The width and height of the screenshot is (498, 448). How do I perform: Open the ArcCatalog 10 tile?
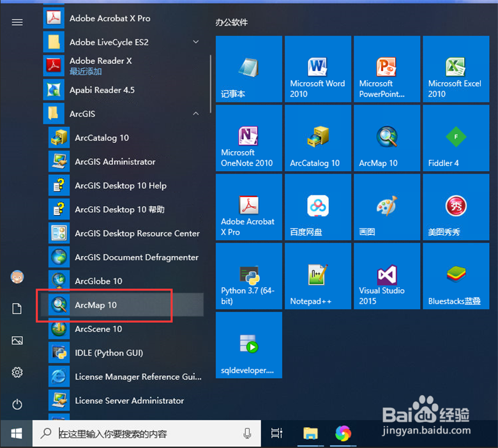click(x=318, y=138)
